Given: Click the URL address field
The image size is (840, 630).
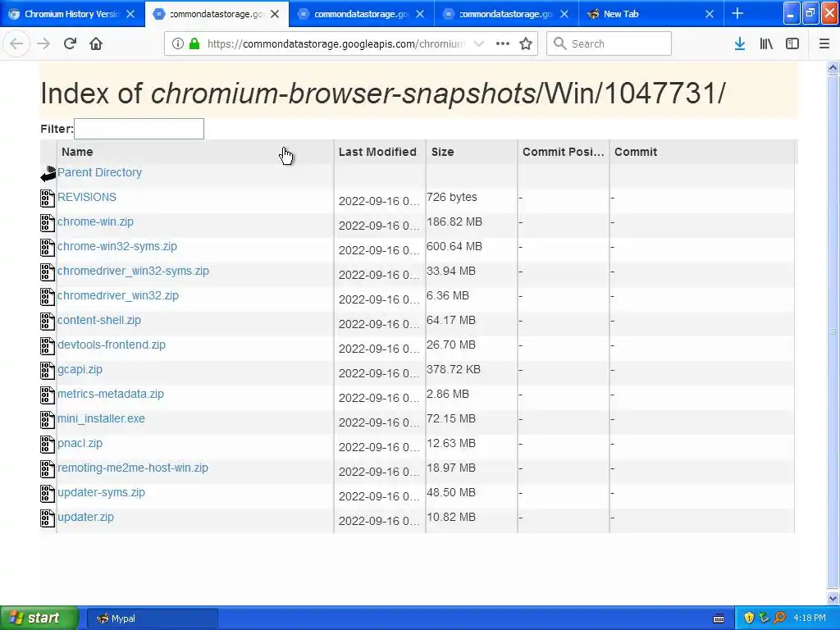Looking at the screenshot, I should [336, 44].
